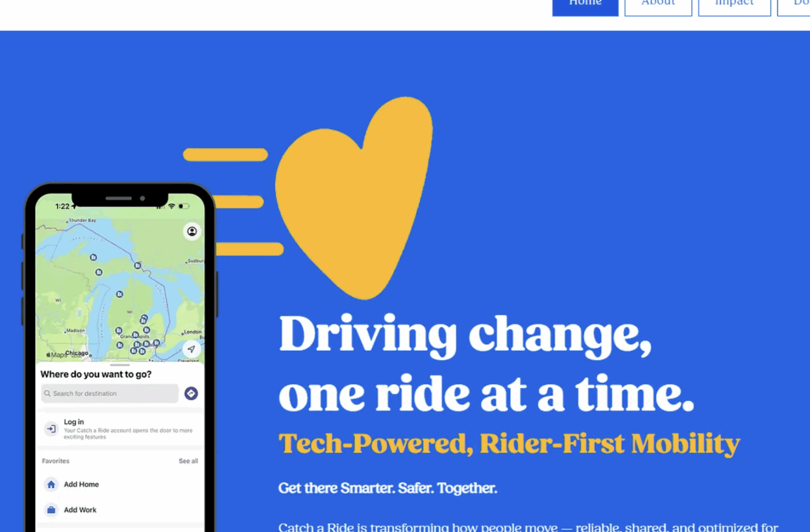Click the Chicago label on the map

click(77, 354)
